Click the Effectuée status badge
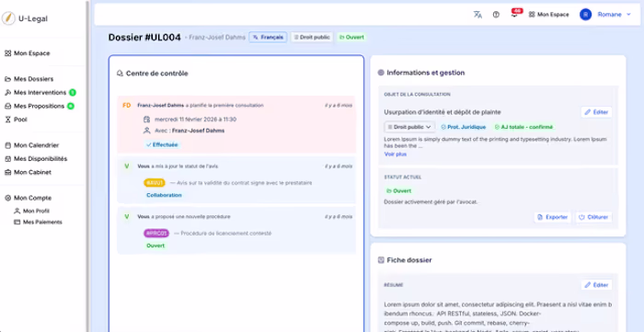The width and height of the screenshot is (644, 332). coord(162,145)
